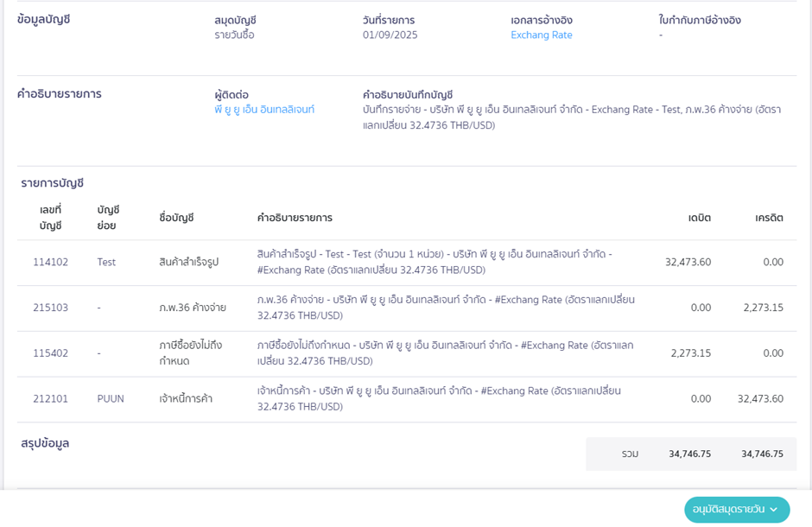Open account 212101 เจ้าหนี้การค้า
The width and height of the screenshot is (812, 527).
(51, 398)
